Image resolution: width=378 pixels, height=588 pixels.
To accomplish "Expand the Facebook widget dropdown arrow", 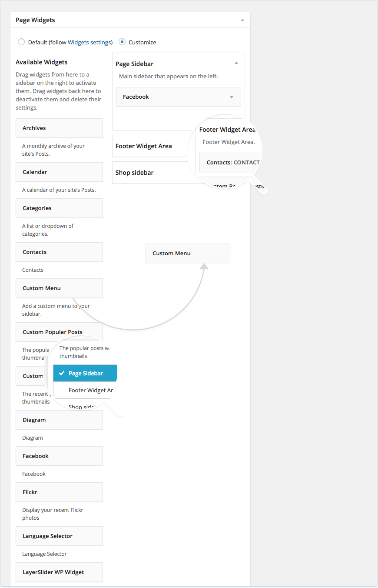I will point(231,97).
